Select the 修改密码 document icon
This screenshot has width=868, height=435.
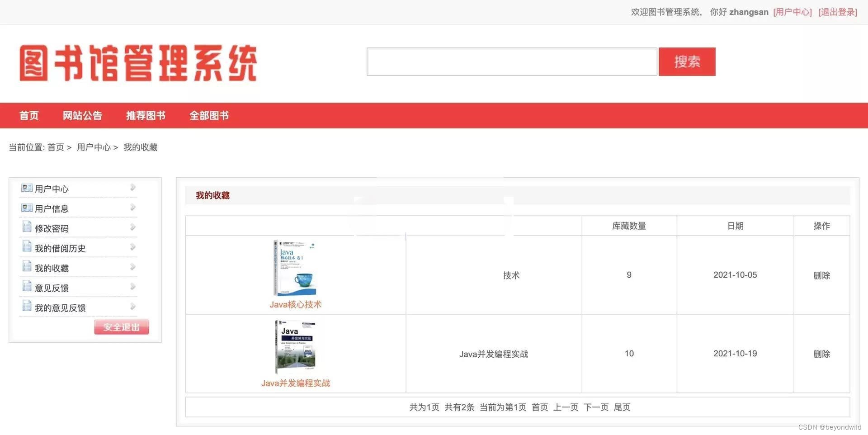click(x=27, y=227)
